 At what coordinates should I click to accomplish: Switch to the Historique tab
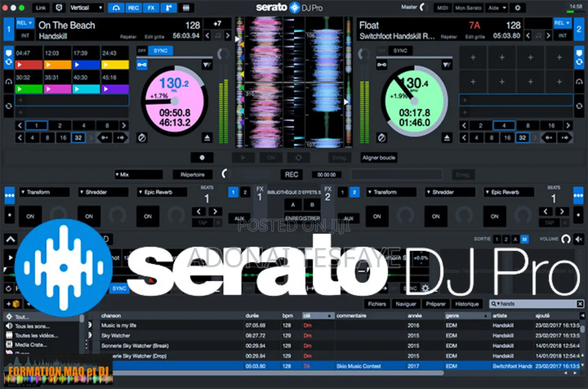pyautogui.click(x=467, y=304)
